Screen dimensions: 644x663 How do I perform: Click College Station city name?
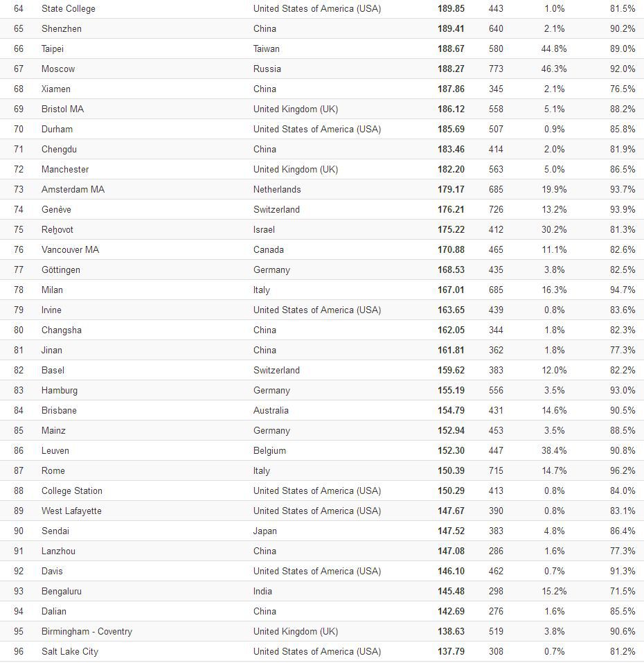71,491
